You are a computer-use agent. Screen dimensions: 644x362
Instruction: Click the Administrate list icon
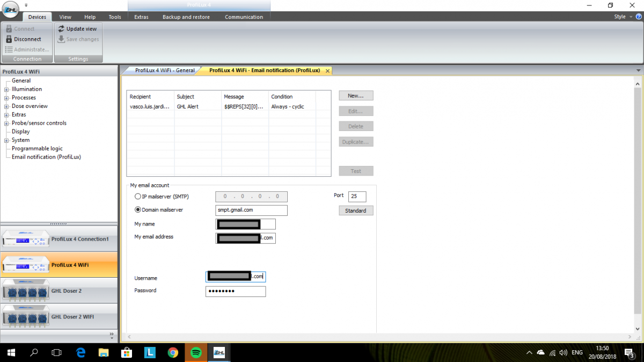pyautogui.click(x=9, y=49)
